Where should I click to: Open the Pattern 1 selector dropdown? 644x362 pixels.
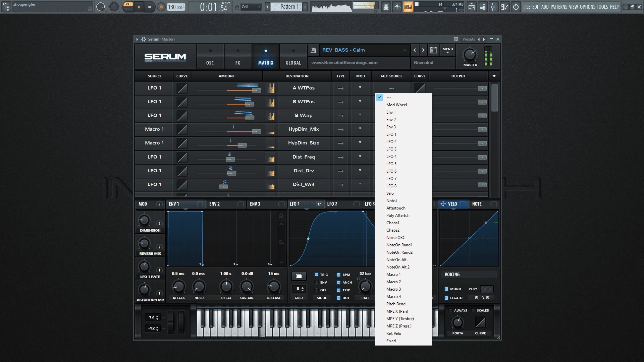click(x=287, y=7)
